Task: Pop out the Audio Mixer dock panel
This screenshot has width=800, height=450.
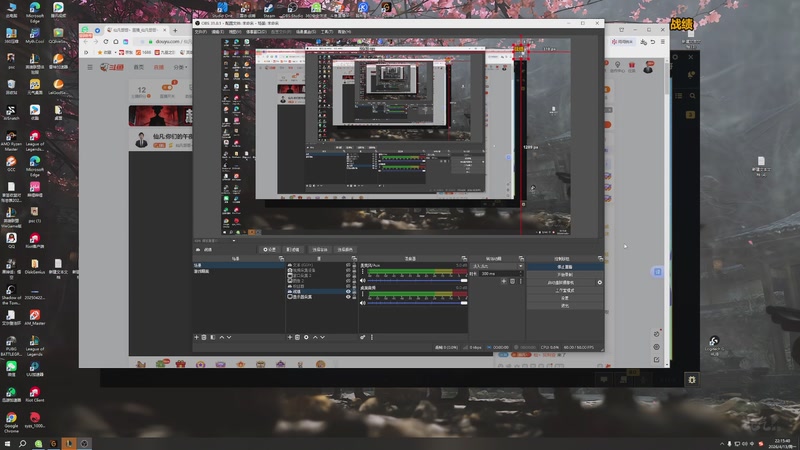Action: tap(464, 259)
